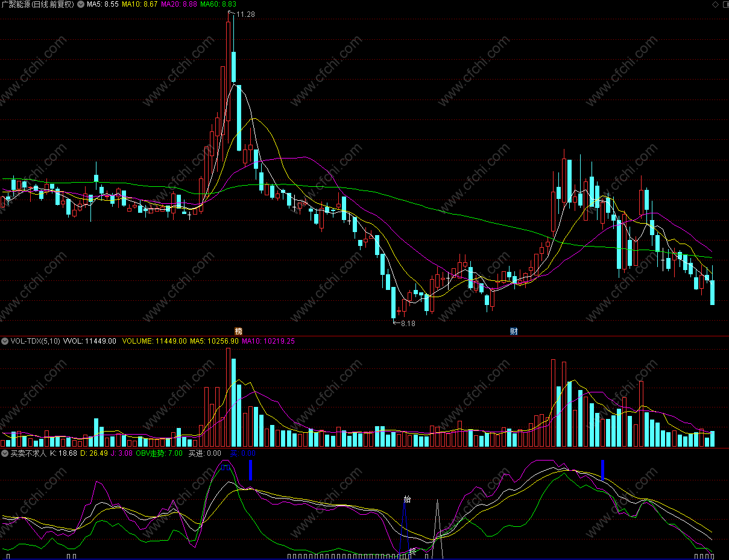The image size is (729, 560).
Task: Click the 终 signal marker in indicator panel
Action: (x=413, y=551)
